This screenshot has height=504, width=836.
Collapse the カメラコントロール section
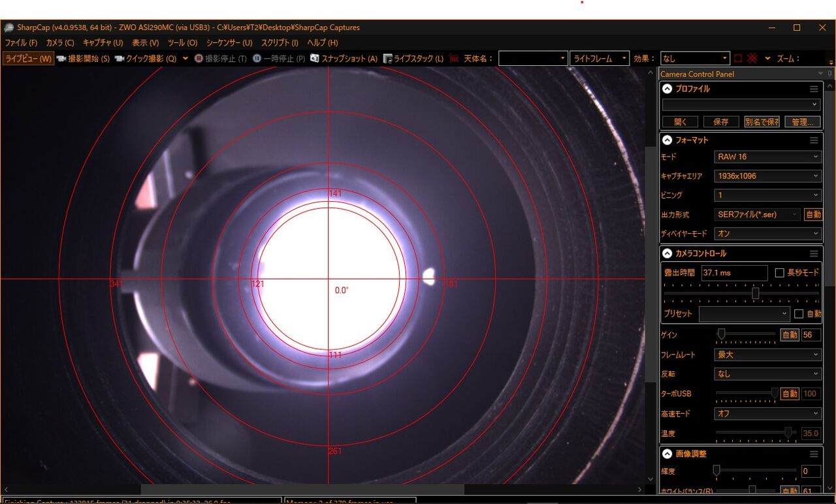(667, 253)
